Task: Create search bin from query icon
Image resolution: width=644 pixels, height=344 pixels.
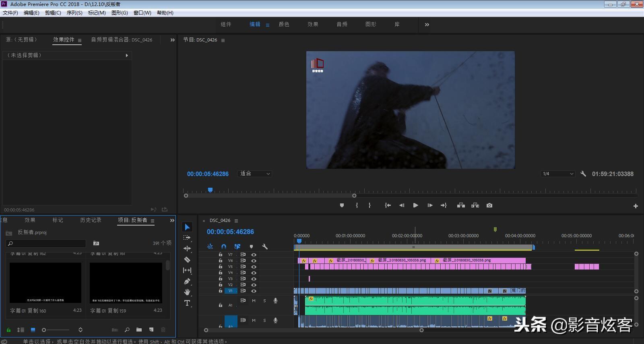Action: [x=96, y=243]
